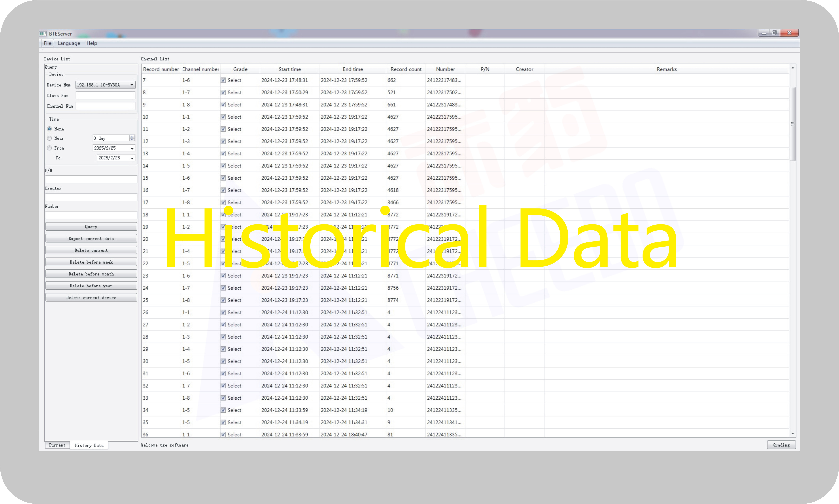Image resolution: width=839 pixels, height=504 pixels.
Task: Toggle Select checkbox for record 26
Action: [223, 312]
